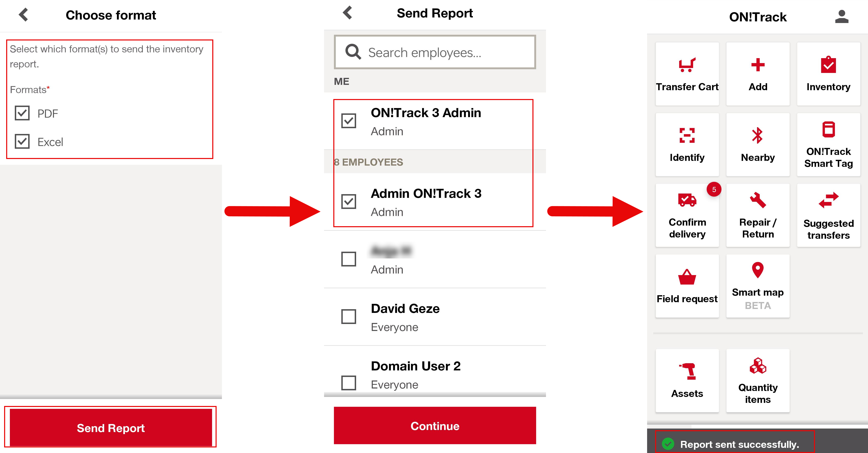Open the user profile icon
Viewport: 868px width, 453px height.
(x=841, y=16)
